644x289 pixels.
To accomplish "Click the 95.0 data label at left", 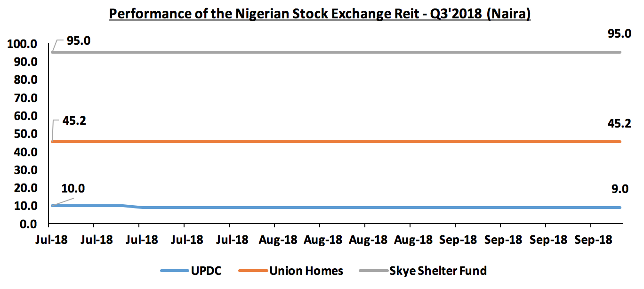I will coord(79,41).
